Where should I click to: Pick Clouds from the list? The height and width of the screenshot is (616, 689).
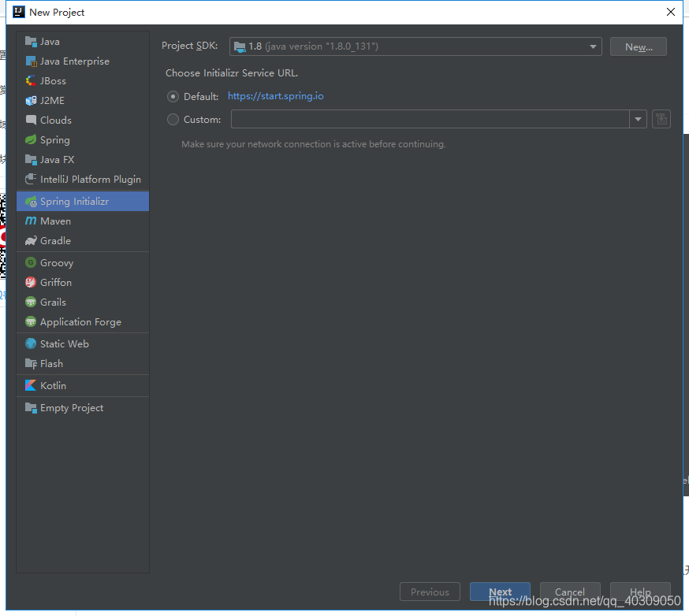pos(83,120)
